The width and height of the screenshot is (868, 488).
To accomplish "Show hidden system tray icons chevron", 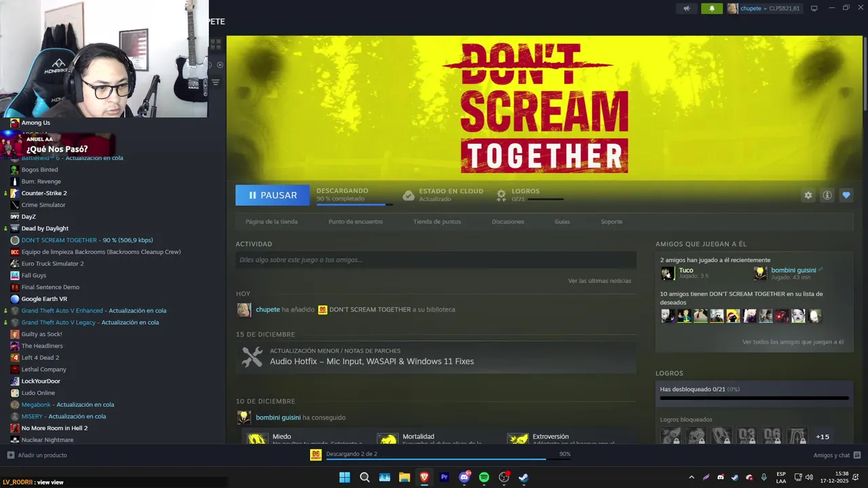I will (x=691, y=477).
